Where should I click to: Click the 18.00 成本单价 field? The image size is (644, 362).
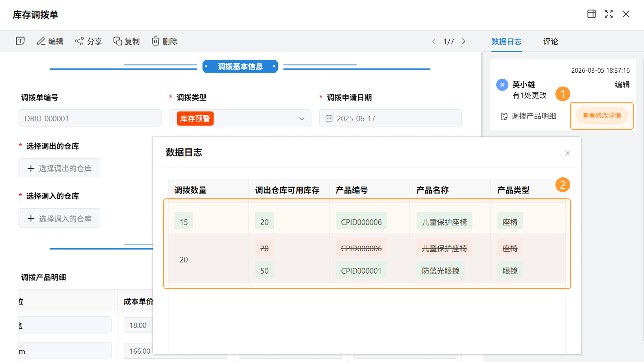[138, 325]
